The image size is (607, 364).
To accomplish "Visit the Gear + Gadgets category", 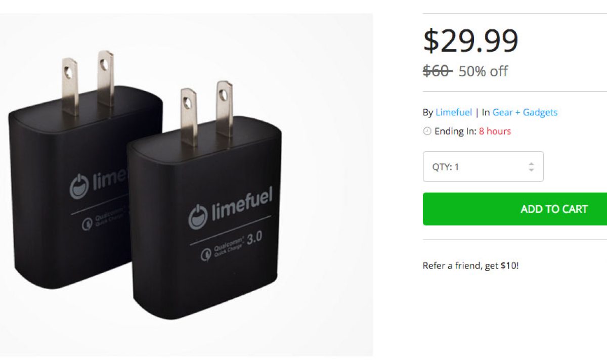I will point(525,112).
